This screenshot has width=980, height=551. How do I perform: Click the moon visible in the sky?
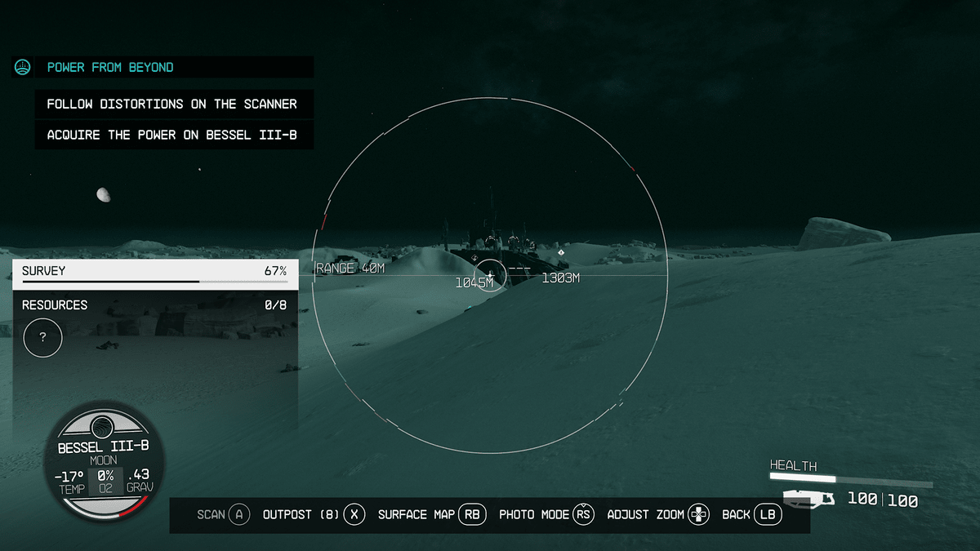[x=104, y=194]
